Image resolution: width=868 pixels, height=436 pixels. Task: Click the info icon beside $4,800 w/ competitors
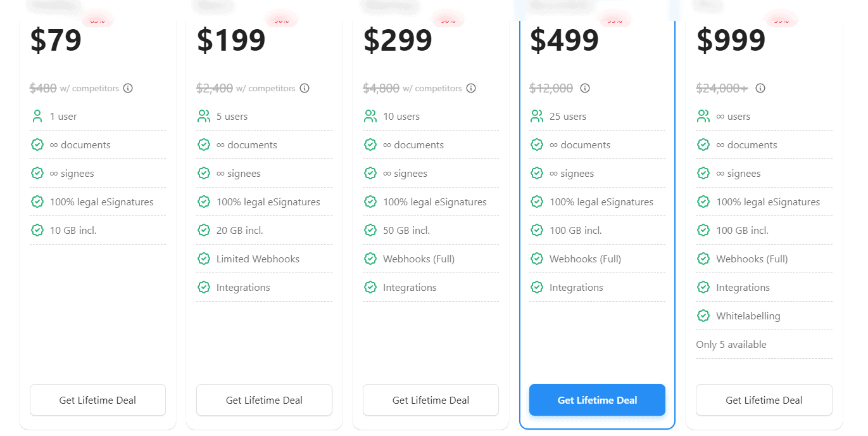(x=471, y=88)
